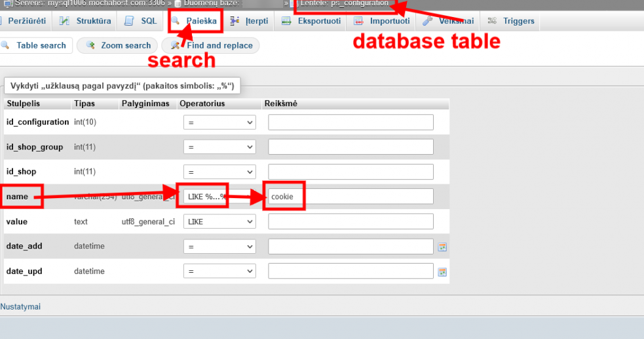
Task: Click the Find and replace icon
Action: point(176,45)
